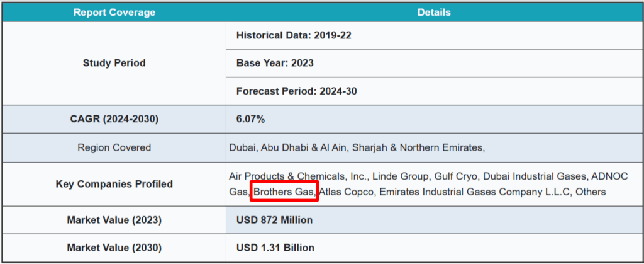The height and width of the screenshot is (264, 644).
Task: Click the regions list starting with Dubai
Action: (357, 147)
